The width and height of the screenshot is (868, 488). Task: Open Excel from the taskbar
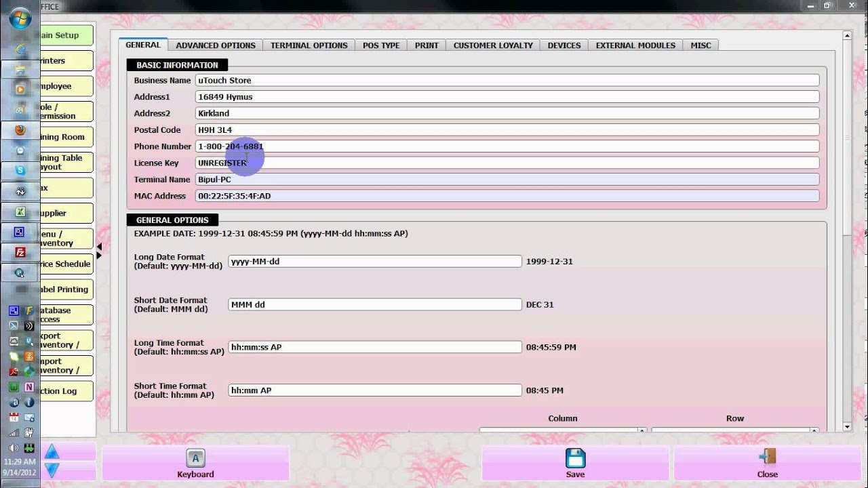point(20,211)
